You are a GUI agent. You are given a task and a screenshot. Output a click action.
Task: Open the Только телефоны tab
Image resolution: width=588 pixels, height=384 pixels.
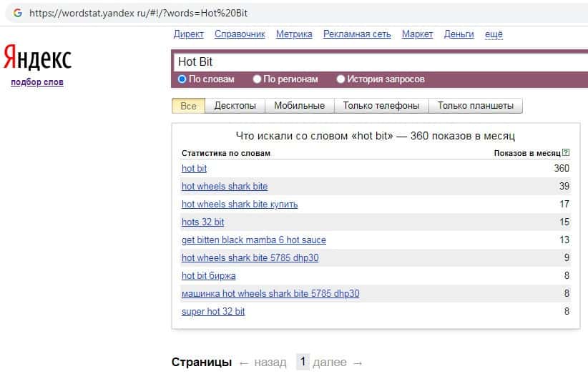381,106
